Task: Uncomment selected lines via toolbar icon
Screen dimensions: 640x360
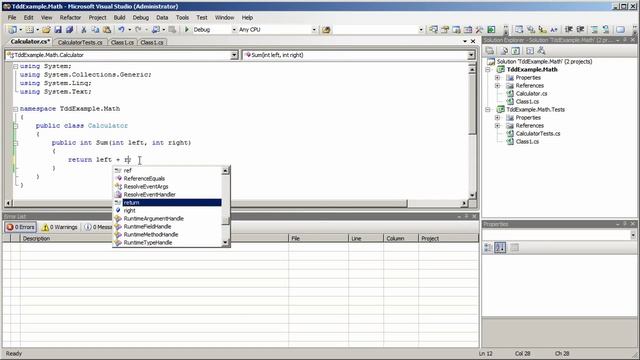Action: [x=606, y=29]
